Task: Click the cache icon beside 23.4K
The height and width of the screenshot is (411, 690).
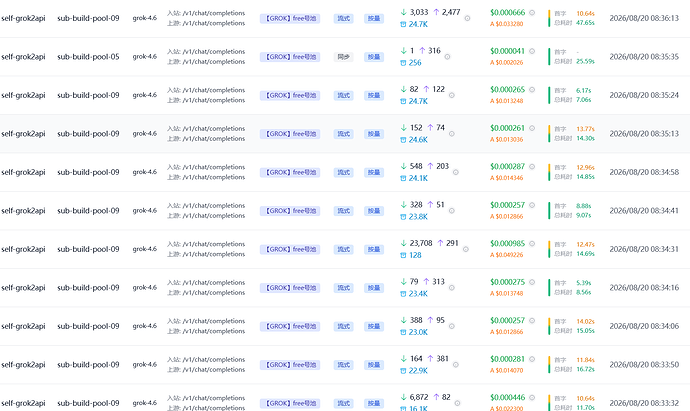Action: pos(403,294)
